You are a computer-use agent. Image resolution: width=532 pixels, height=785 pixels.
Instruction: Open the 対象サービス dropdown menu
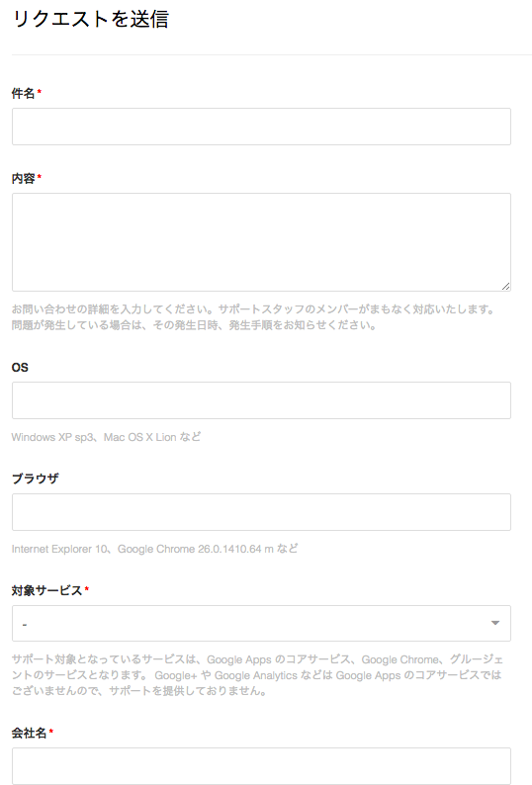point(261,623)
